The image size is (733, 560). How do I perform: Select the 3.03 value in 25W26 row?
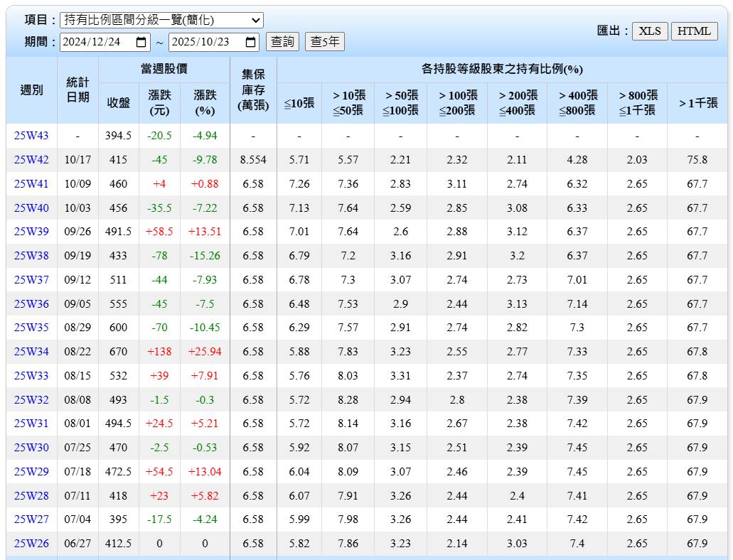coord(517,544)
